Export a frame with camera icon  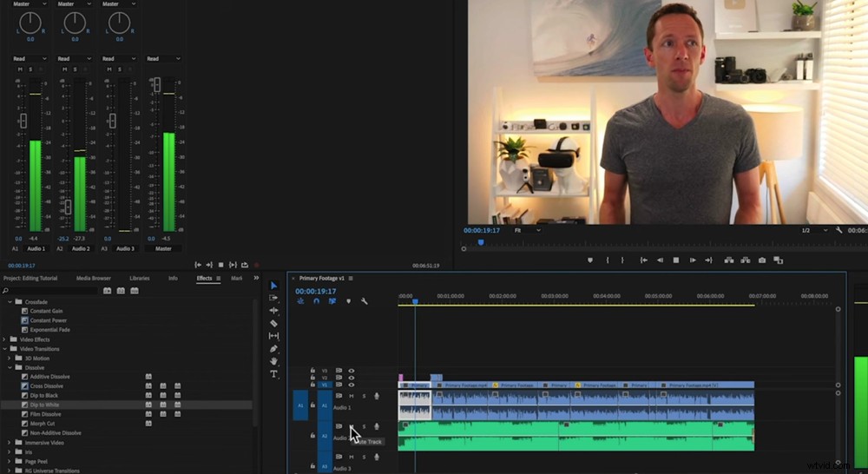coord(762,260)
